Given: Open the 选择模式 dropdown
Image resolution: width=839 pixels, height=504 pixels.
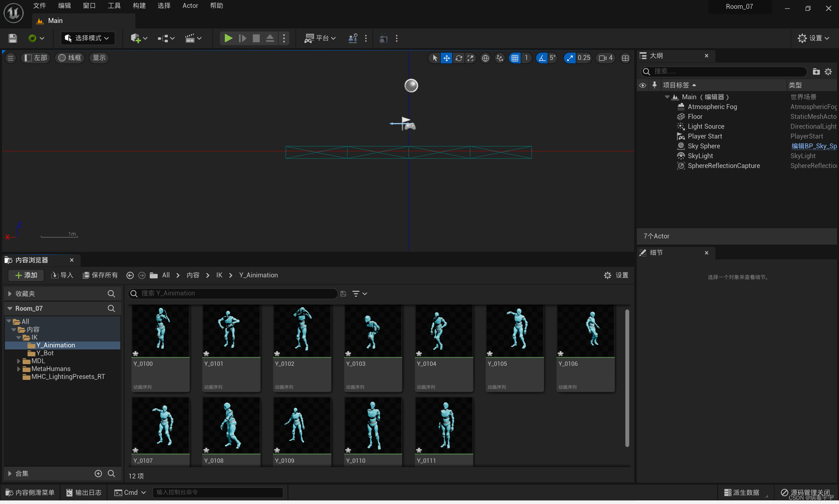Looking at the screenshot, I should 87,38.
